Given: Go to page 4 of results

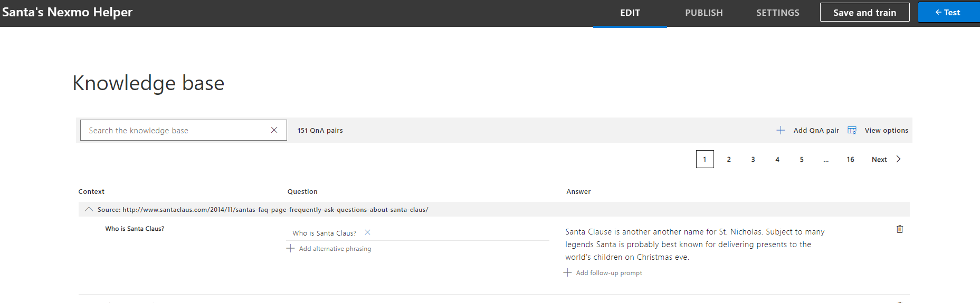Looking at the screenshot, I should click(777, 159).
